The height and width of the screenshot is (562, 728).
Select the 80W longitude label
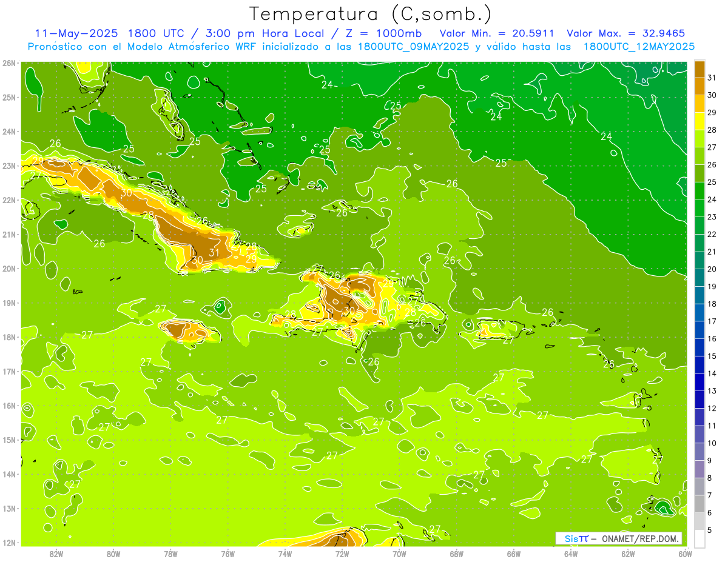pyautogui.click(x=113, y=553)
